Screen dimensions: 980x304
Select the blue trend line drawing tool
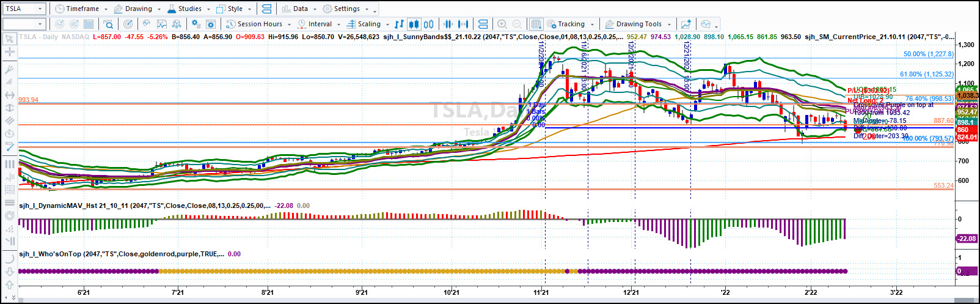tap(9, 147)
